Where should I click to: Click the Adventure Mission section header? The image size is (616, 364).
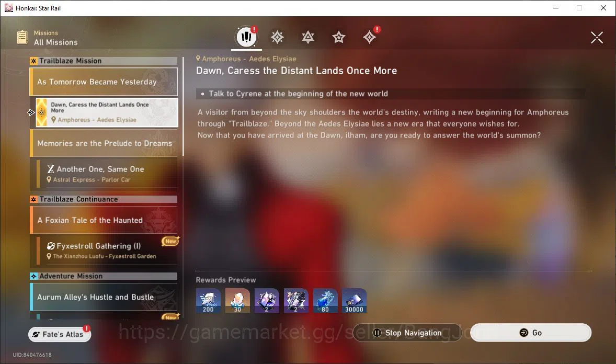[104, 276]
